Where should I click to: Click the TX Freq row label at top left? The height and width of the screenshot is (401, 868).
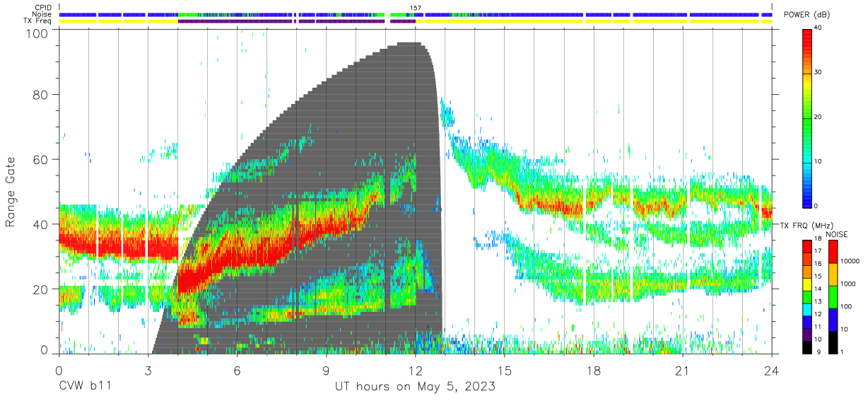click(38, 21)
